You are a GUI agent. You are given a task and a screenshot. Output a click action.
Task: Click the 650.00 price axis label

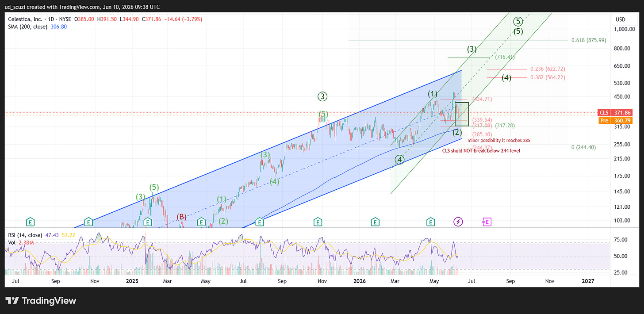point(623,66)
